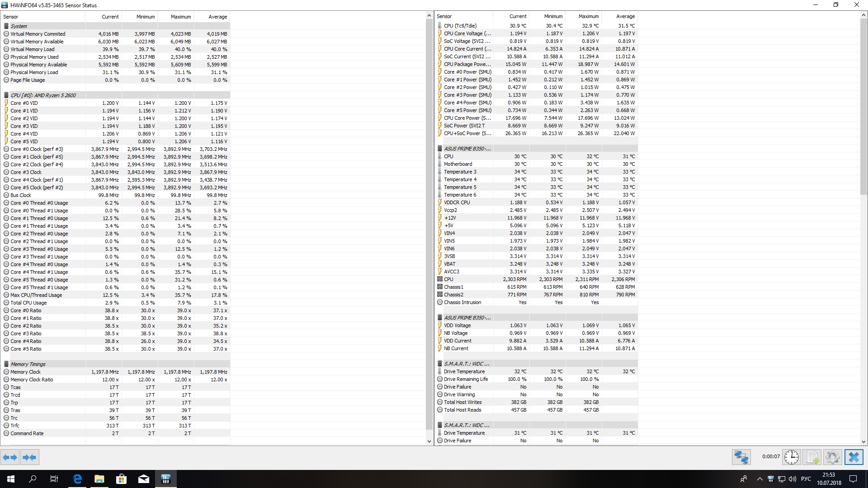The height and width of the screenshot is (488, 868).
Task: Open sensor settings with the gear icon
Action: pyautogui.click(x=832, y=457)
